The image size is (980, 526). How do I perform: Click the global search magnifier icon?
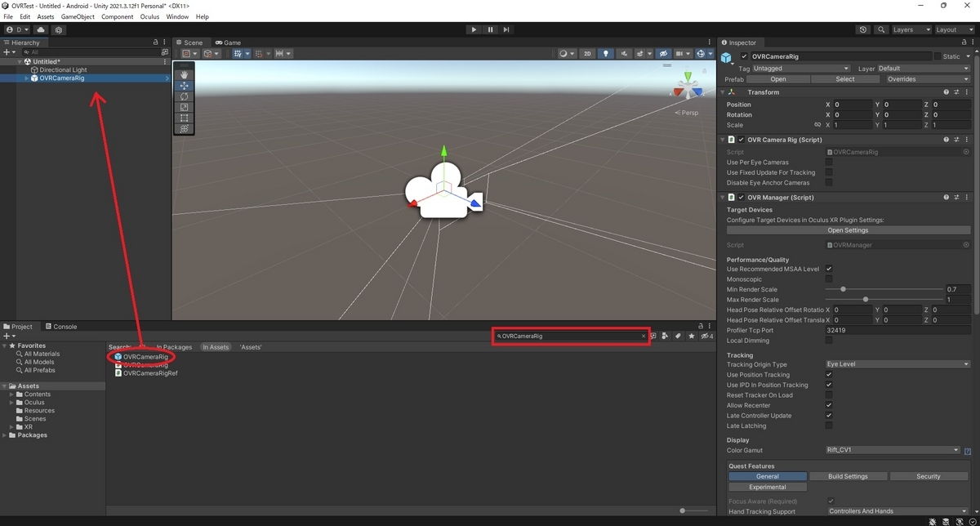pos(881,29)
